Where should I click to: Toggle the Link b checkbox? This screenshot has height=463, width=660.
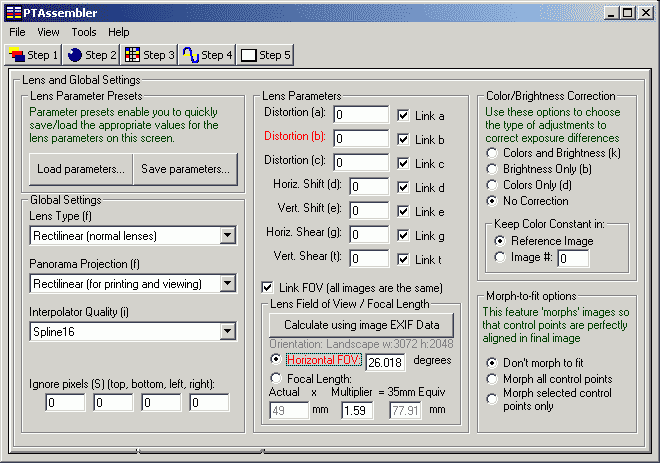403,139
